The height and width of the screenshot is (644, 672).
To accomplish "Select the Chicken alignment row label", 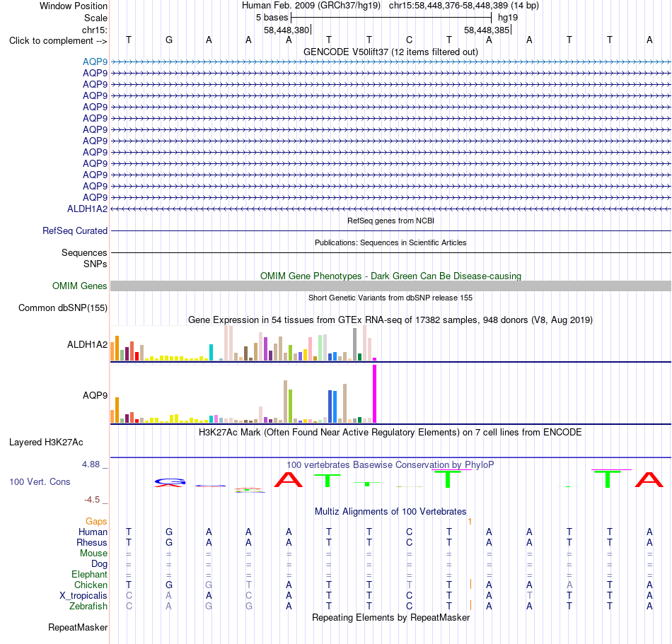I will tap(91, 585).
